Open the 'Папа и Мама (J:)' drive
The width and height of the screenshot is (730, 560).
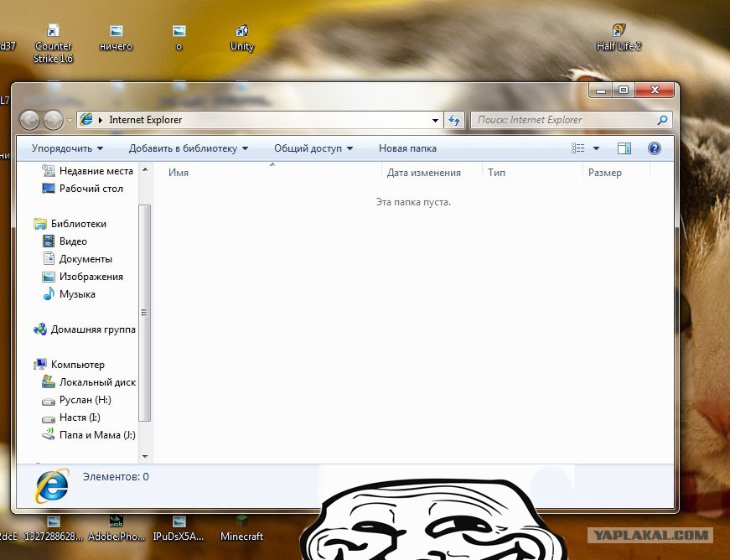[89, 435]
